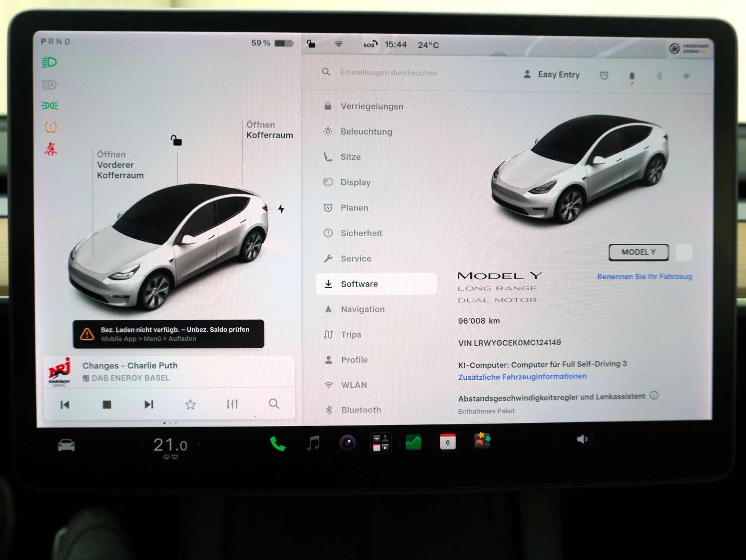Tap Öffnen Vorderer Kofferraum
Viewport: 746px width, 560px height.
click(x=120, y=165)
